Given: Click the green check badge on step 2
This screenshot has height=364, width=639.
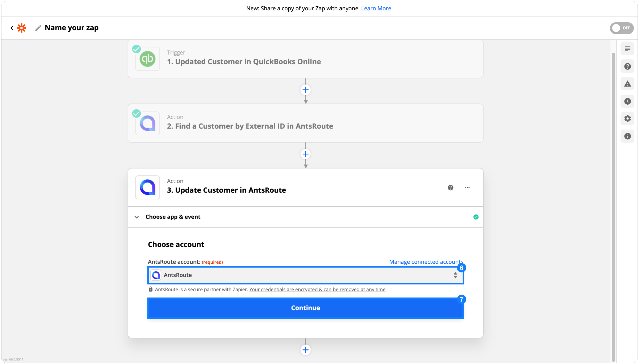Looking at the screenshot, I should coord(136,113).
